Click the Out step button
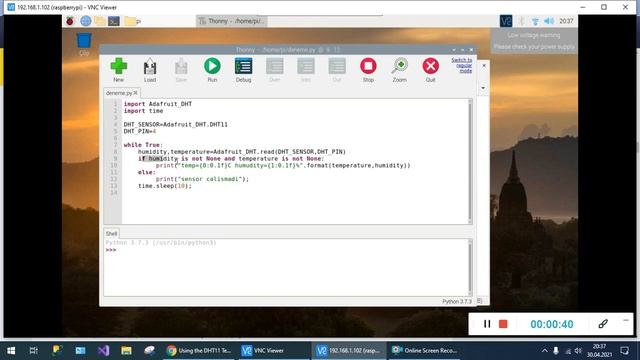This screenshot has height=360, width=640. 337,70
